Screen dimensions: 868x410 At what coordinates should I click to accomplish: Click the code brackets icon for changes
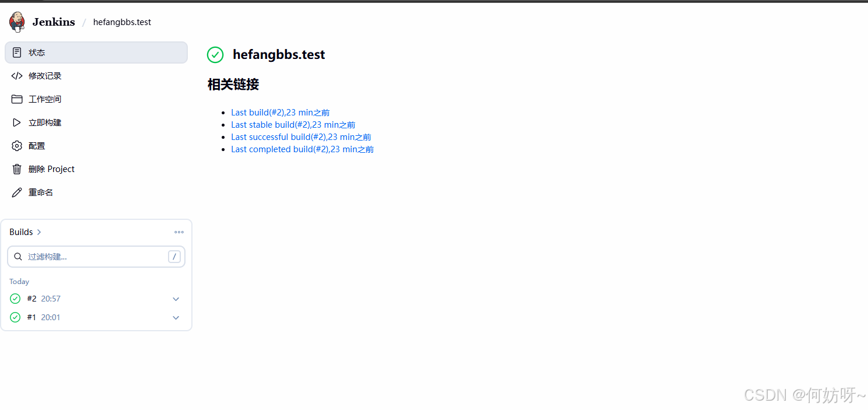tap(17, 76)
